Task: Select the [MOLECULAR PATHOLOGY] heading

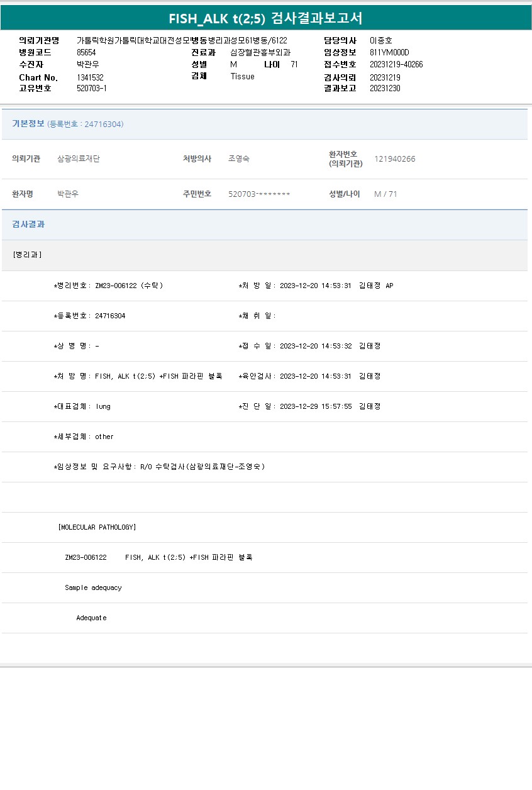Action: point(97,527)
